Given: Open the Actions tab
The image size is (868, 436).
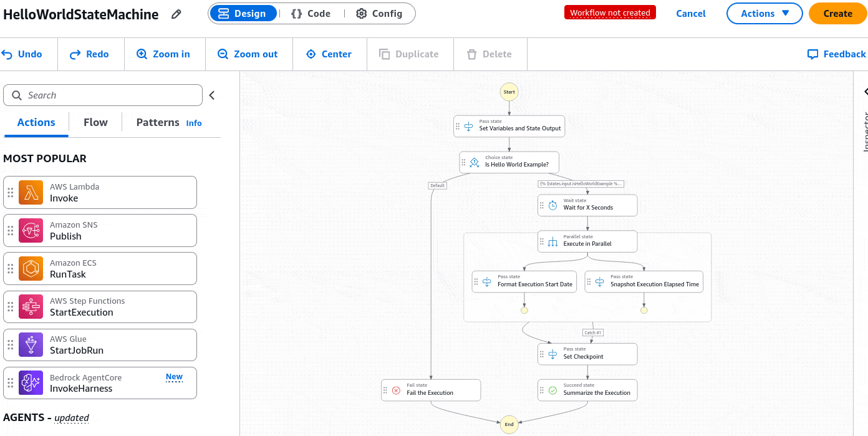Looking at the screenshot, I should point(36,122).
